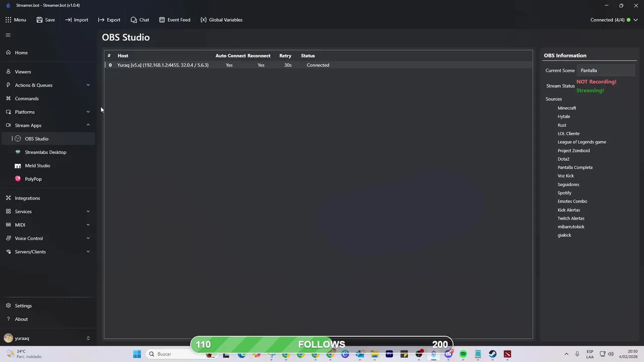Click Current Scene field showing Pantalla
Viewport: 644px width, 362px height.
pyautogui.click(x=606, y=70)
